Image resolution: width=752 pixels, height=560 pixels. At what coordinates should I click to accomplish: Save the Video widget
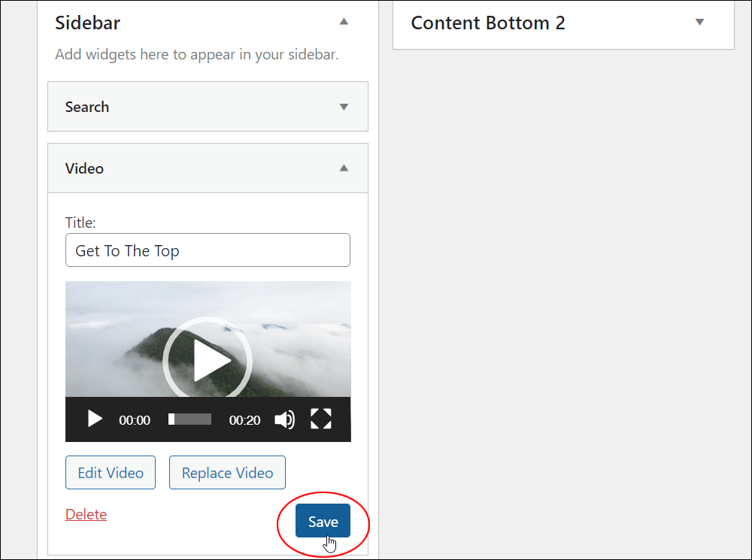coord(323,521)
